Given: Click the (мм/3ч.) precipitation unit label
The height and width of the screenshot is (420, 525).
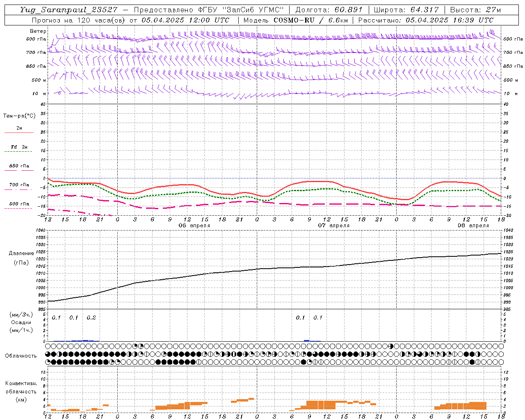Looking at the screenshot, I should [x=22, y=315].
